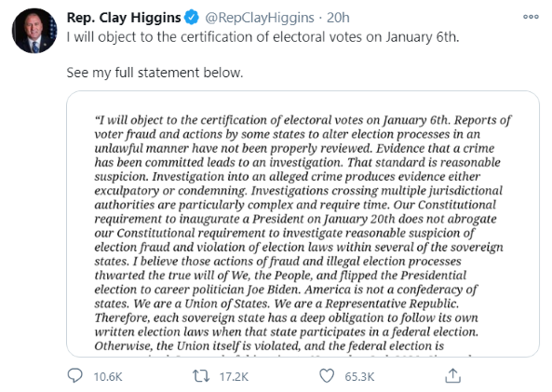The width and height of the screenshot is (552, 392).
Task: Click the statement line mentioning Joe Biden
Action: tap(286, 290)
